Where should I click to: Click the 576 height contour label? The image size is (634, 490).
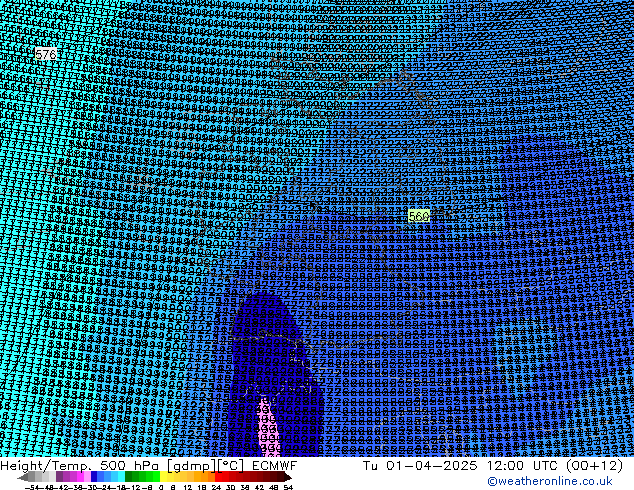pos(45,54)
